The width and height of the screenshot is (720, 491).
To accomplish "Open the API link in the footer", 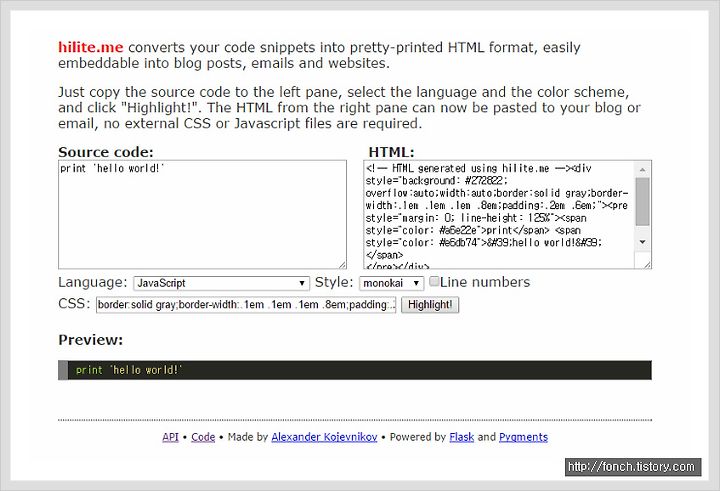I will click(170, 437).
